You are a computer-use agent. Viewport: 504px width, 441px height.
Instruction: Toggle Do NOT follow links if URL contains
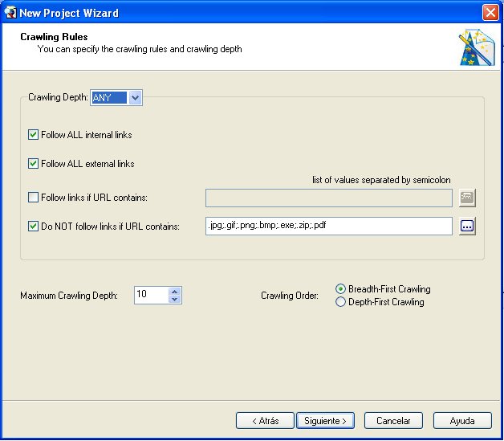[x=33, y=227]
